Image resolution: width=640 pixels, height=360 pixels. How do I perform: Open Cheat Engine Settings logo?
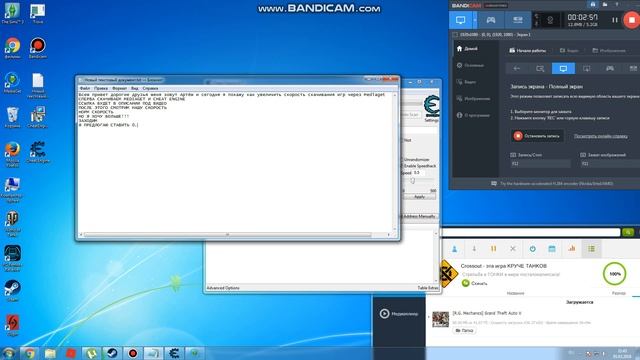click(x=431, y=108)
